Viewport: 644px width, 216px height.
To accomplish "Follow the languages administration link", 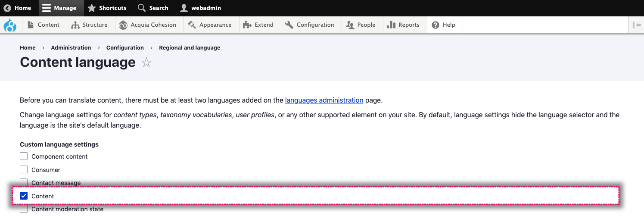I will (x=324, y=100).
